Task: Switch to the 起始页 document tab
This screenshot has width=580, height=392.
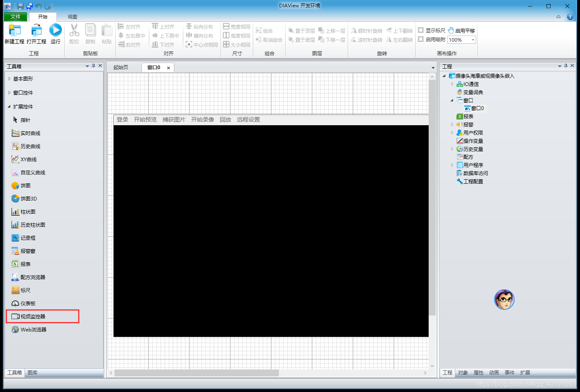Action: [121, 68]
